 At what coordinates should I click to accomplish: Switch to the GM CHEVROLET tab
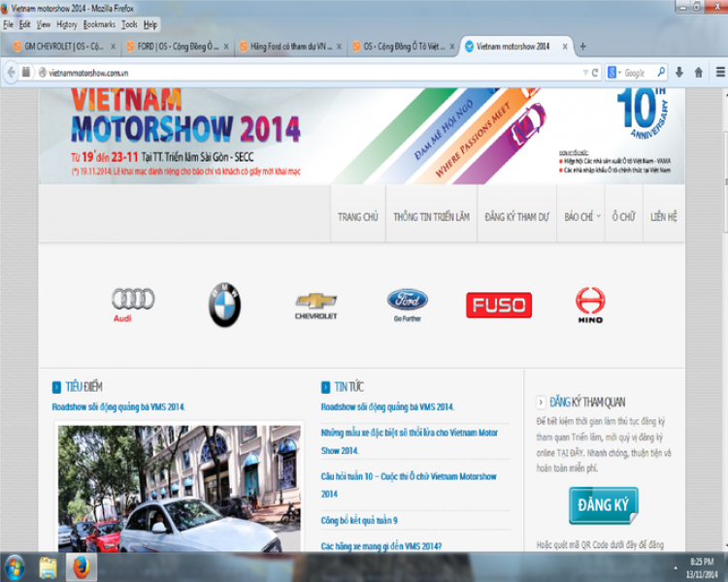point(63,47)
